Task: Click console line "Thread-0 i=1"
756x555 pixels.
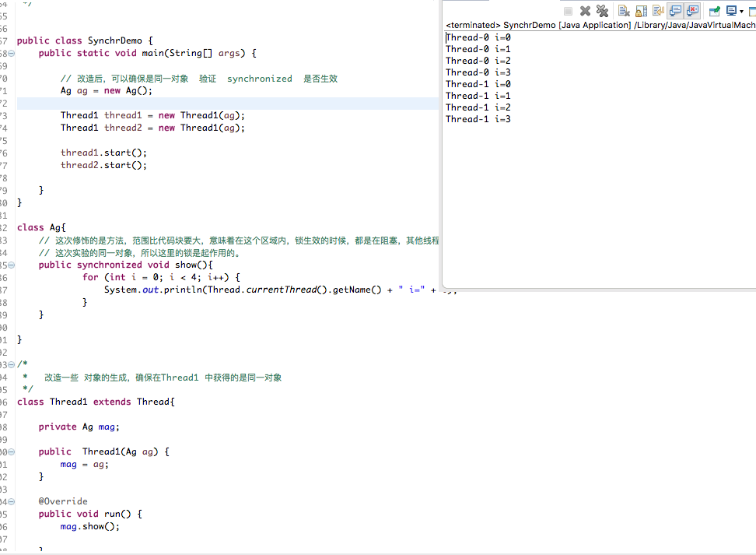Action: [478, 49]
